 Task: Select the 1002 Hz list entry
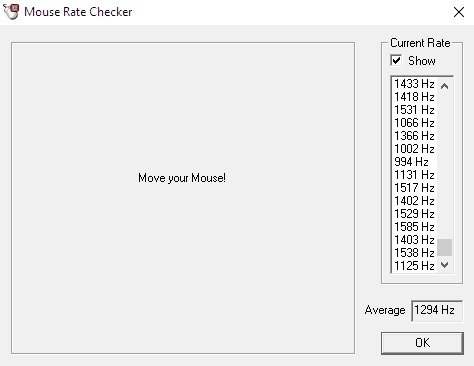point(415,149)
